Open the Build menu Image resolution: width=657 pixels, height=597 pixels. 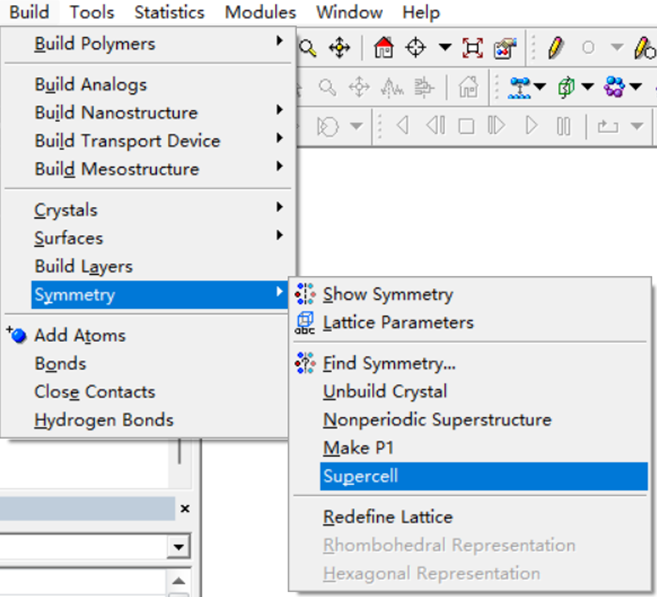click(x=29, y=12)
